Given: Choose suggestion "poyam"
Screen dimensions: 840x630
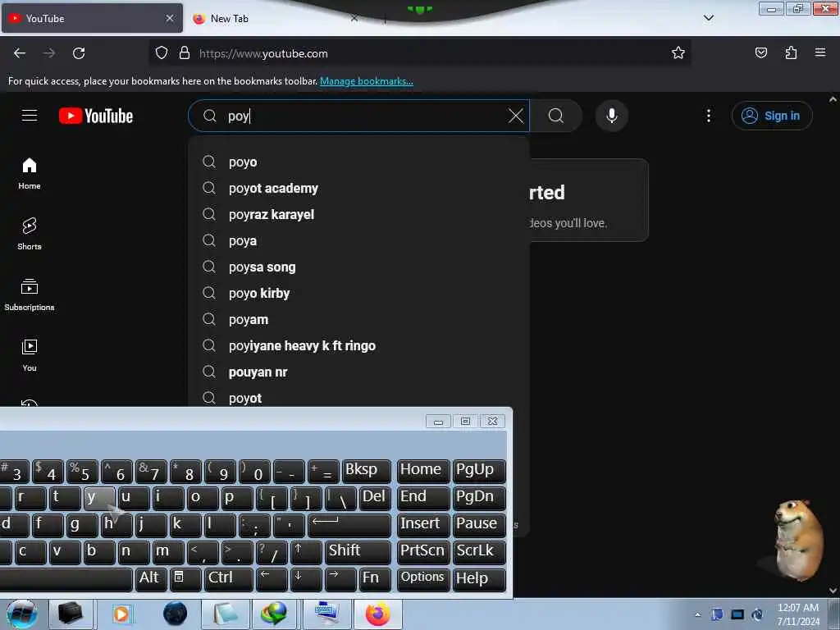Looking at the screenshot, I should [359, 319].
